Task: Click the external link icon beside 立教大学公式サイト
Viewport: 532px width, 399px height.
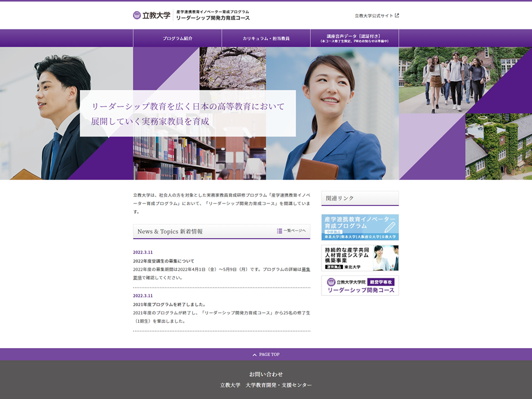Action: [x=397, y=15]
